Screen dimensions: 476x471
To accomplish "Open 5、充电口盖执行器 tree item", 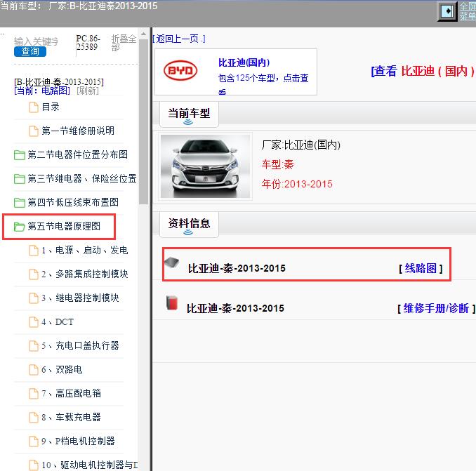I will coord(81,345).
